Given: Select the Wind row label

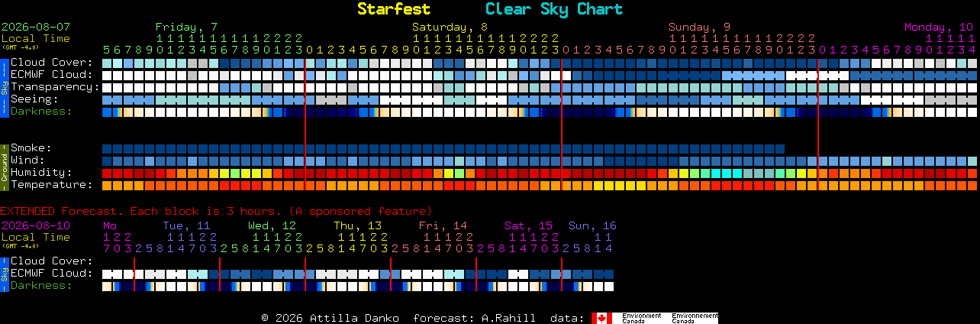Looking at the screenshot, I should click(x=27, y=160).
